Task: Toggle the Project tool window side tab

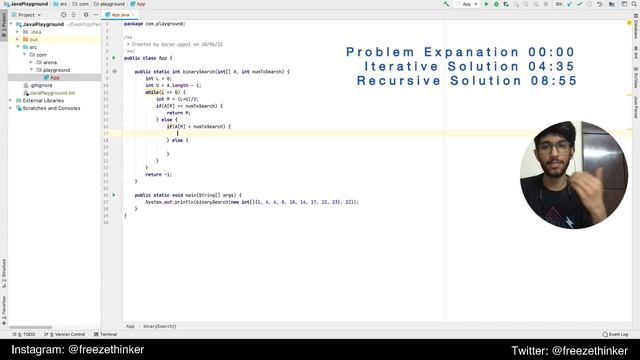Action: pyautogui.click(x=4, y=24)
